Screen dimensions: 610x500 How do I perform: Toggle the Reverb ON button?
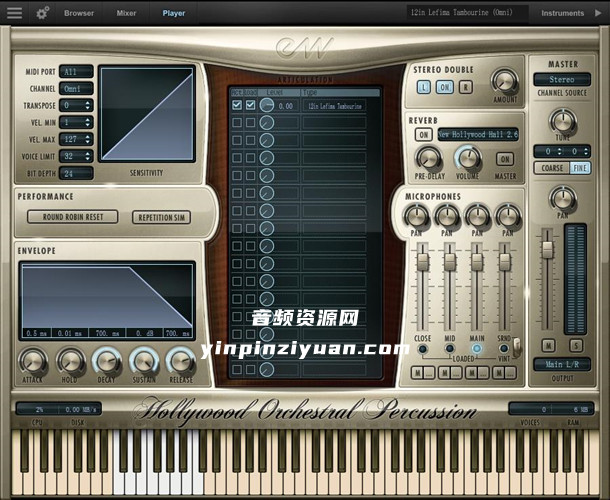(424, 135)
